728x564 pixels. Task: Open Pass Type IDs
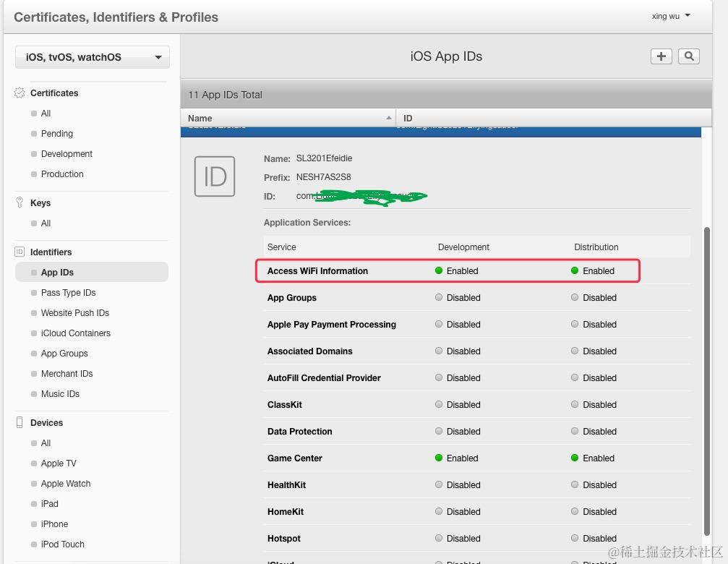point(68,292)
